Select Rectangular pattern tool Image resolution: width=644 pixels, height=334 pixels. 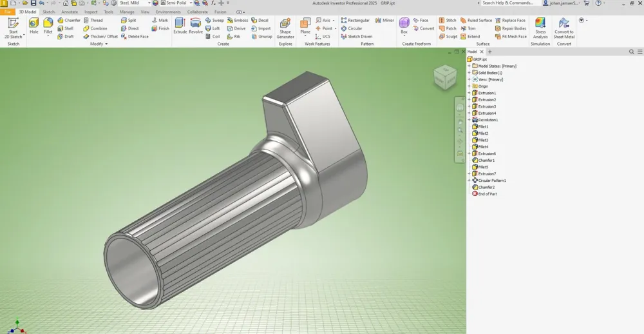tap(355, 20)
